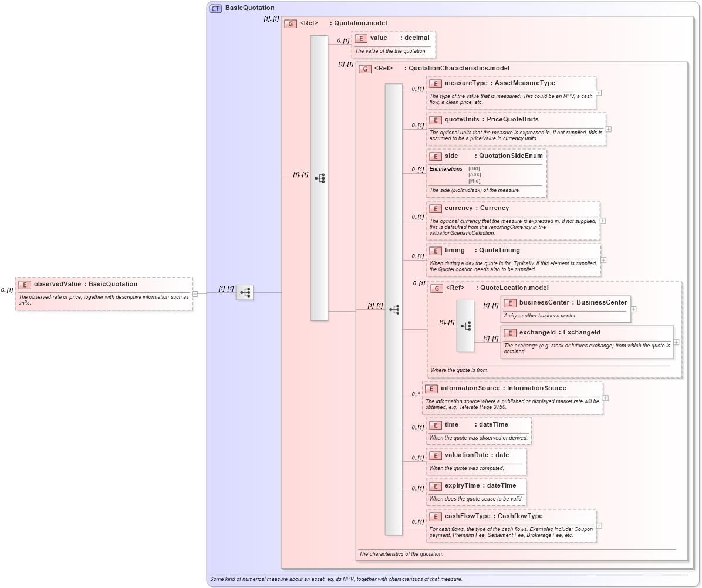Screen dimensions: 702x588
Task: Click the G icon of QuotationCharacteristics.model
Action: (364, 68)
